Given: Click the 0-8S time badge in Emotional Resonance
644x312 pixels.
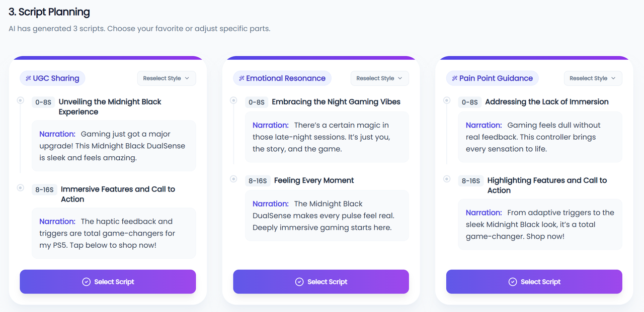Looking at the screenshot, I should click(256, 102).
